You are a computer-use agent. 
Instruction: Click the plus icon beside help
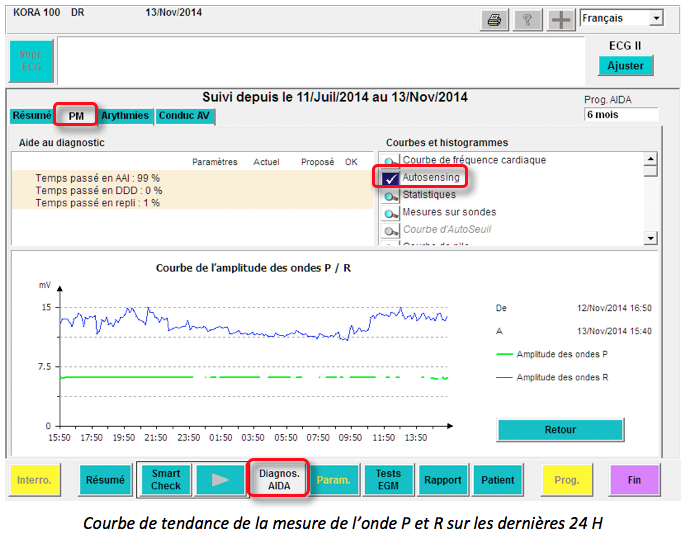[561, 20]
